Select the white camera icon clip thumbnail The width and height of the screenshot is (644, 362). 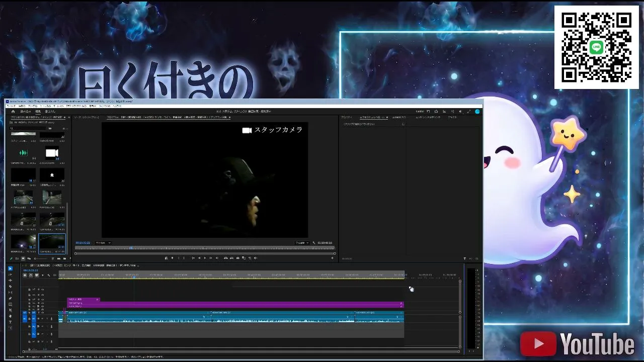52,153
